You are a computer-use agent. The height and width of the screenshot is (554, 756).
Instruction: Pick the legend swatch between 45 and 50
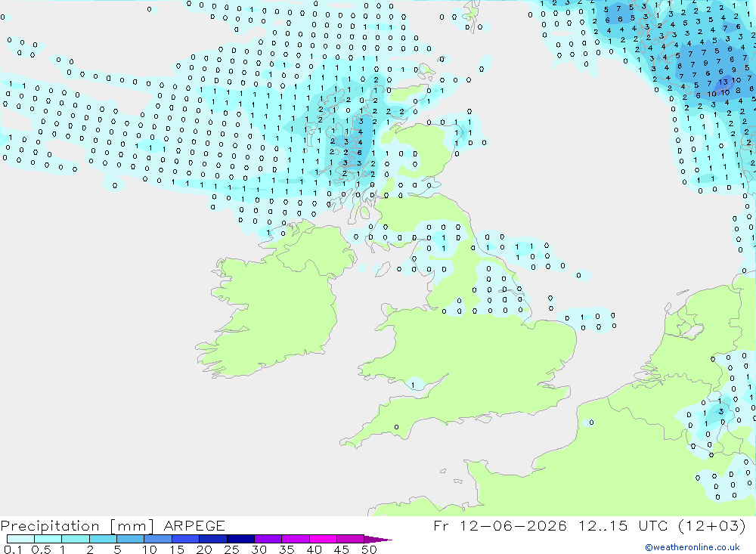[x=351, y=539]
